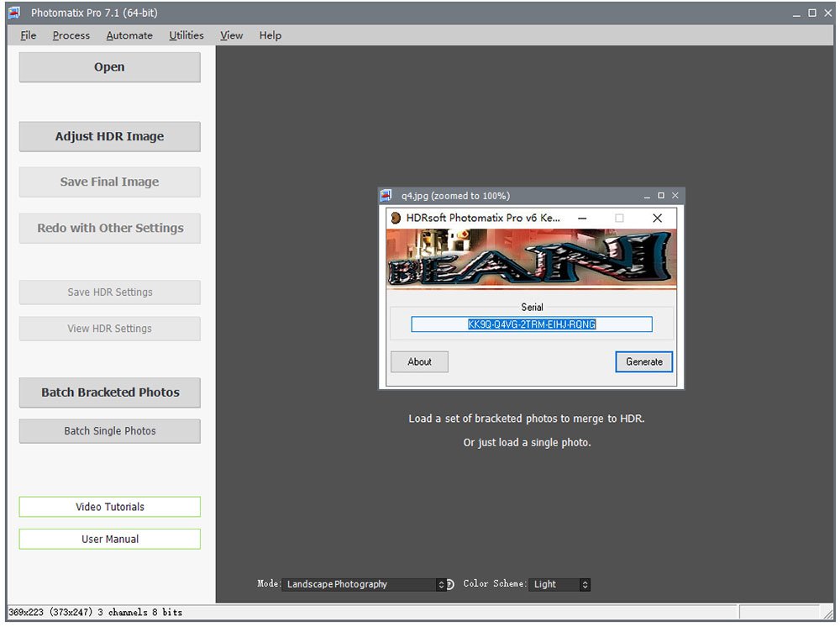Click the Photomatix Pro title bar icon

pyautogui.click(x=14, y=13)
